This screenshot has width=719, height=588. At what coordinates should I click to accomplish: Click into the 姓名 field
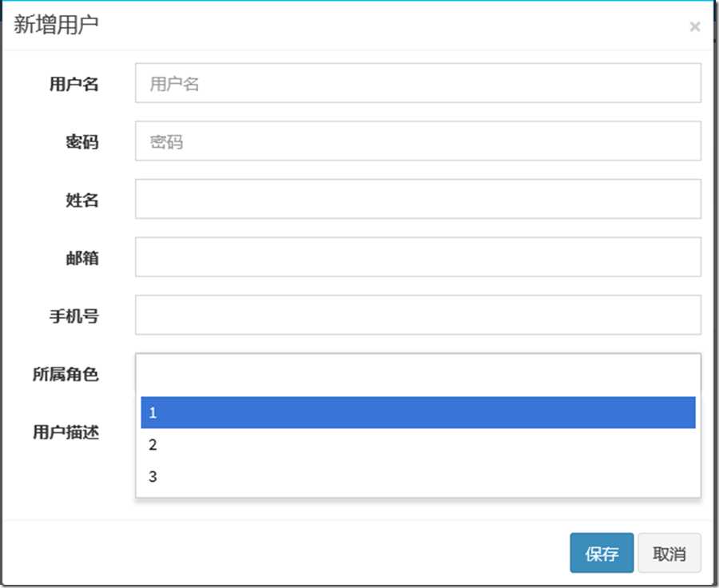pyautogui.click(x=418, y=199)
